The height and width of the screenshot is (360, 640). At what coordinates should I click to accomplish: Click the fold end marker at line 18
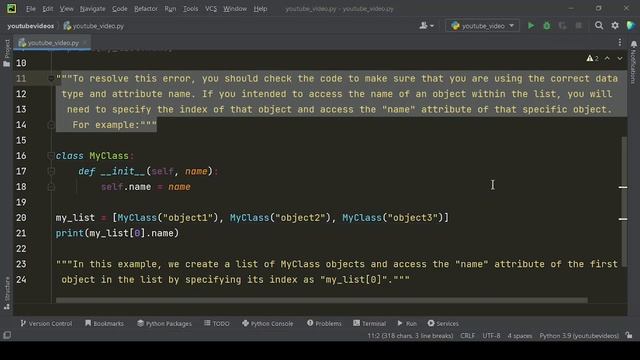point(51,187)
